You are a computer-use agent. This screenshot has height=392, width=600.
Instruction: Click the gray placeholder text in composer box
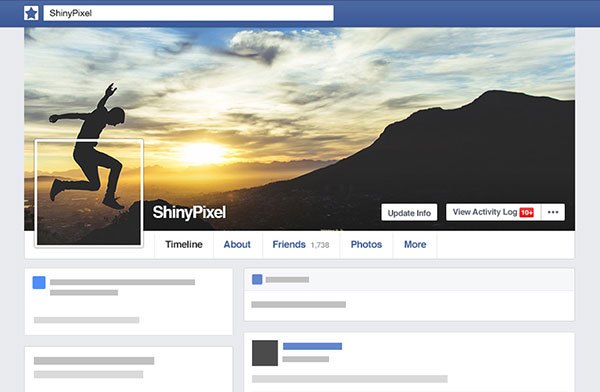(298, 305)
